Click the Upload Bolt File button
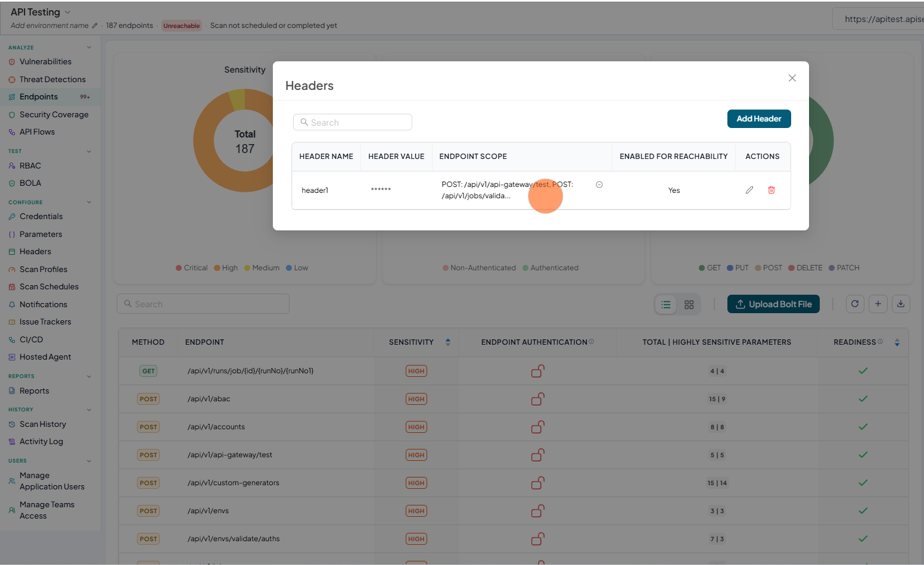924x565 pixels. (773, 304)
